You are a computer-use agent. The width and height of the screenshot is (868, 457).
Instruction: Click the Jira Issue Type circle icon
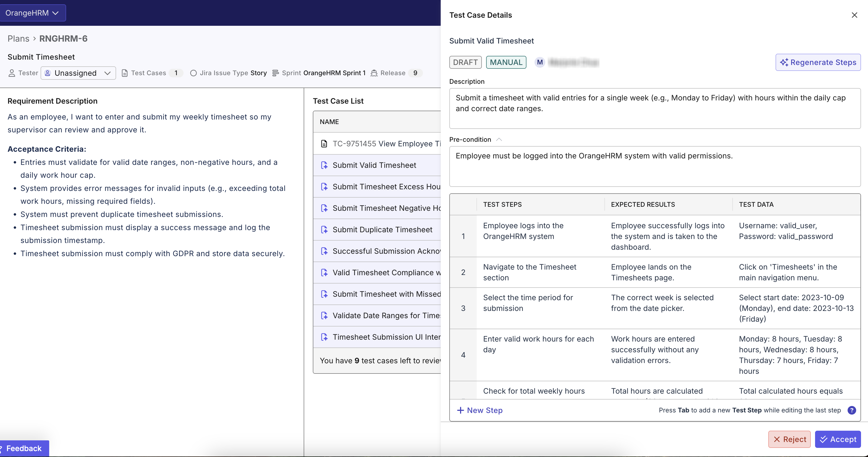click(x=194, y=73)
